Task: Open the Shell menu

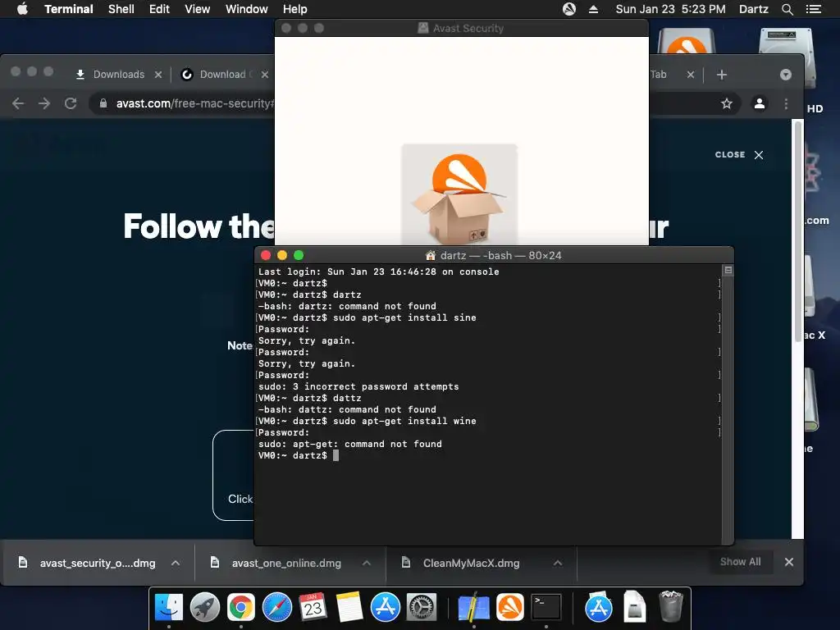Action: [x=121, y=9]
